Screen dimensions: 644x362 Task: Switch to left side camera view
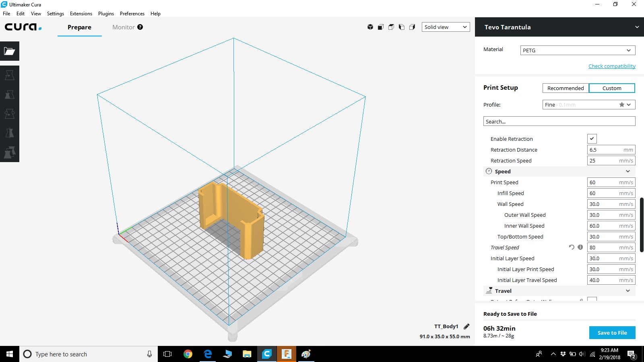(402, 27)
